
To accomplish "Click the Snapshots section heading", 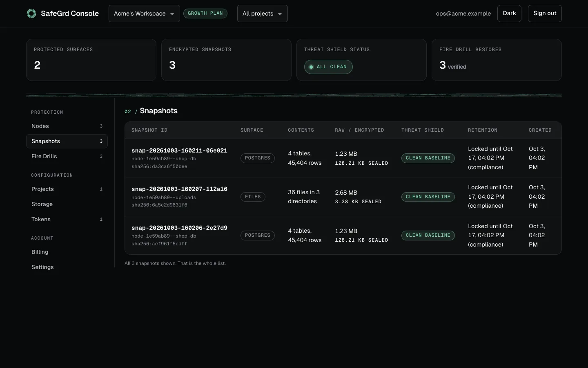I will [x=158, y=111].
